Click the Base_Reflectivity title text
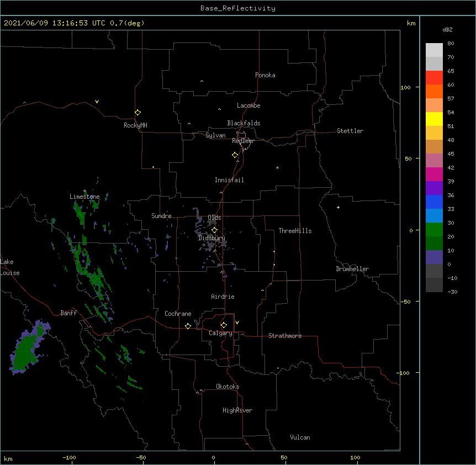The image size is (476, 465). point(238,8)
